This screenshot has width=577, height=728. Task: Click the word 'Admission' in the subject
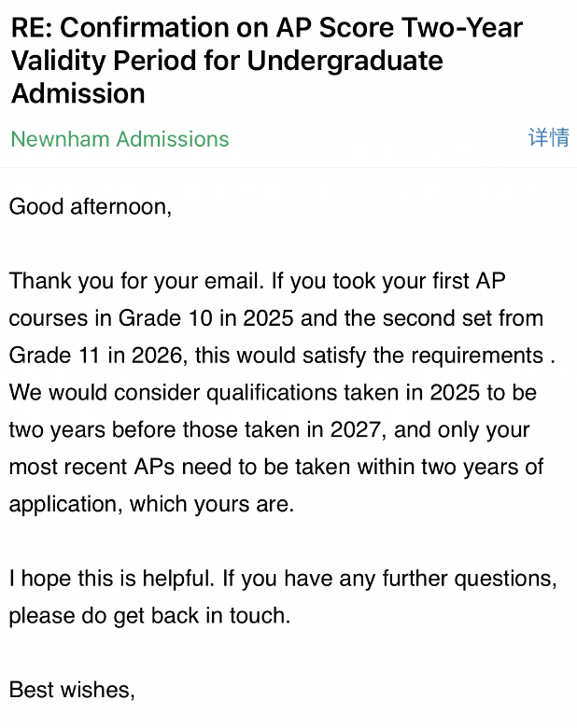[x=78, y=93]
